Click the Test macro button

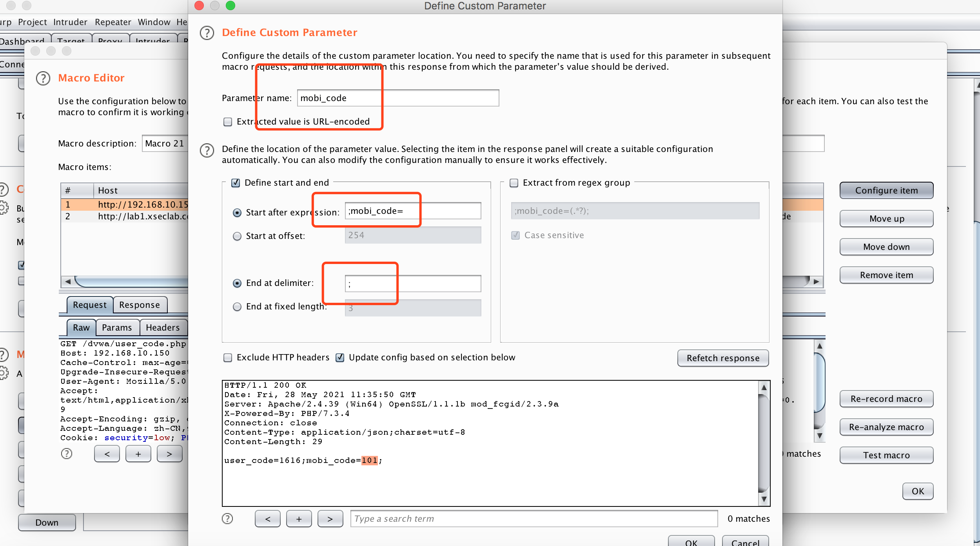(x=886, y=455)
